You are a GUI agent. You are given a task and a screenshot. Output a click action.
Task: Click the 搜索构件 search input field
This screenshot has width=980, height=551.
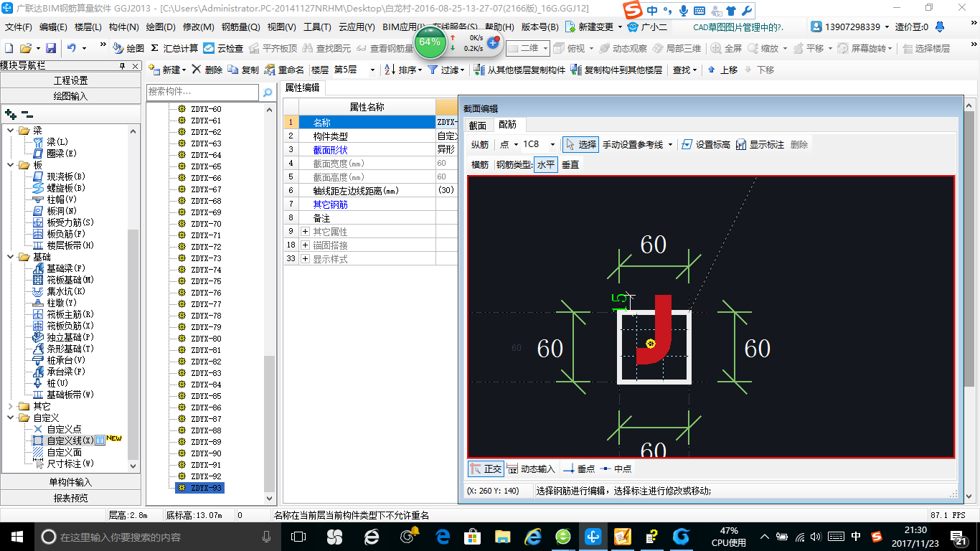tap(202, 93)
